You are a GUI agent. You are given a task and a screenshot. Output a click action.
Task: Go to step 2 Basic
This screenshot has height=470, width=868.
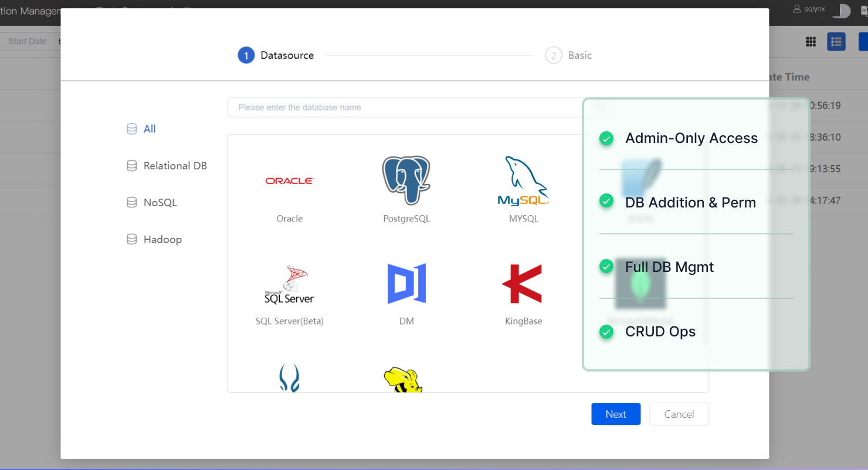tap(568, 55)
